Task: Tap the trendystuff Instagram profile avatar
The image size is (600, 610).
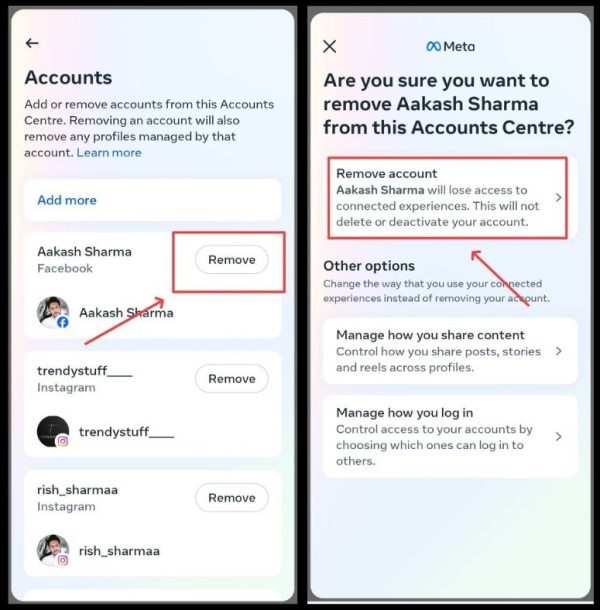Action: coord(53,431)
